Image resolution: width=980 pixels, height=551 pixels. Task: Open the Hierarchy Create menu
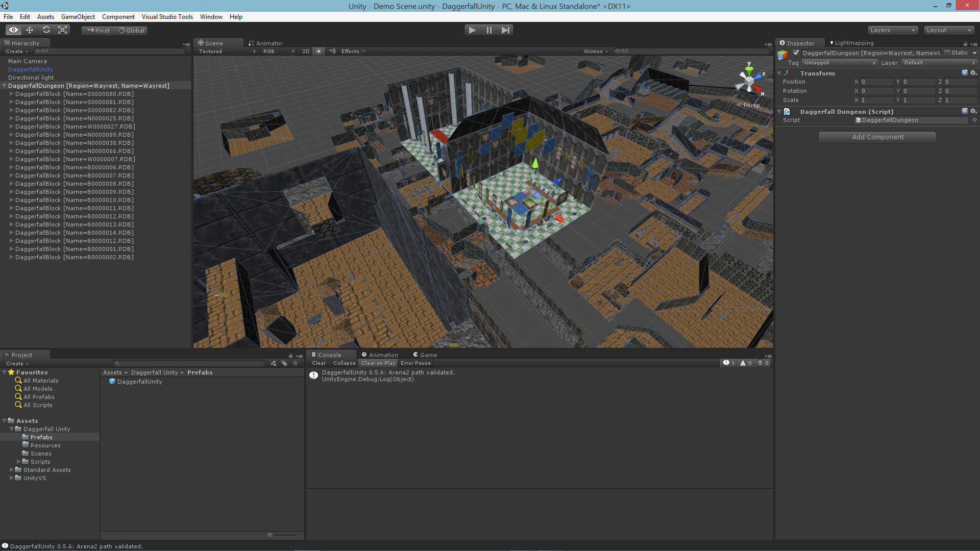pos(17,52)
